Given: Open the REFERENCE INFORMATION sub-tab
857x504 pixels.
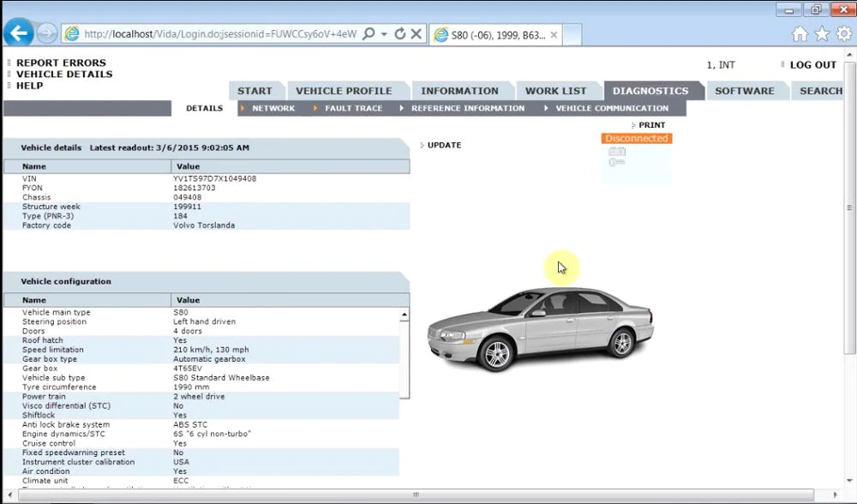Looking at the screenshot, I should [x=468, y=108].
